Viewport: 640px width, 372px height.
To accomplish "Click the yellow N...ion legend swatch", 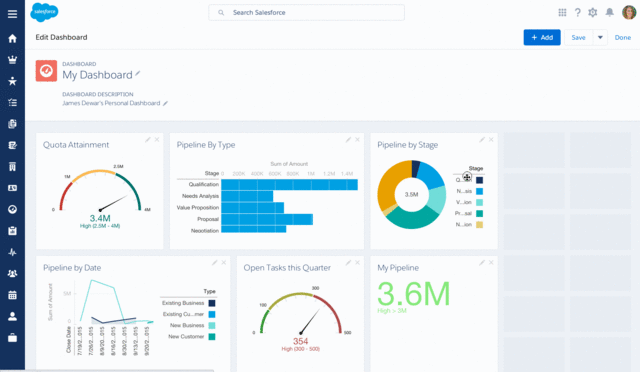I will click(480, 225).
